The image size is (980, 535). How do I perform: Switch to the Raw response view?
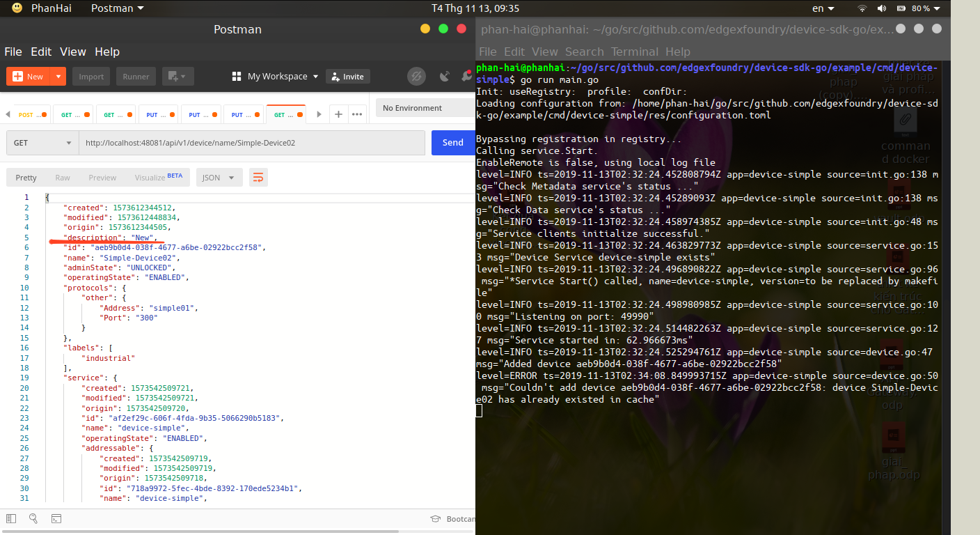(63, 178)
